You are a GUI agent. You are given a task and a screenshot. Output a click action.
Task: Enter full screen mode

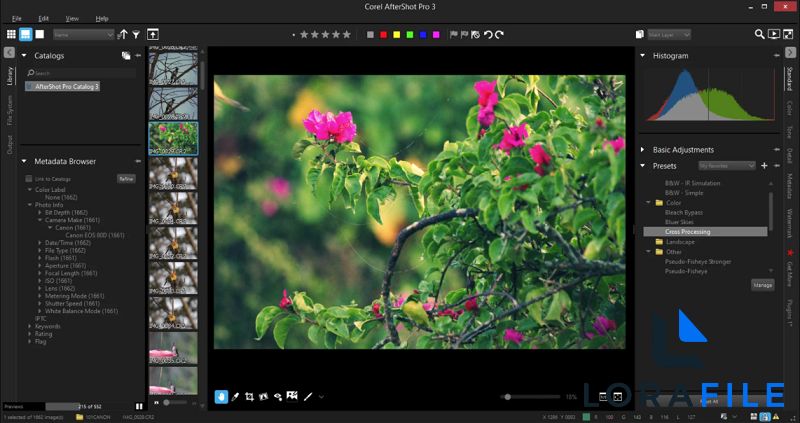(788, 34)
